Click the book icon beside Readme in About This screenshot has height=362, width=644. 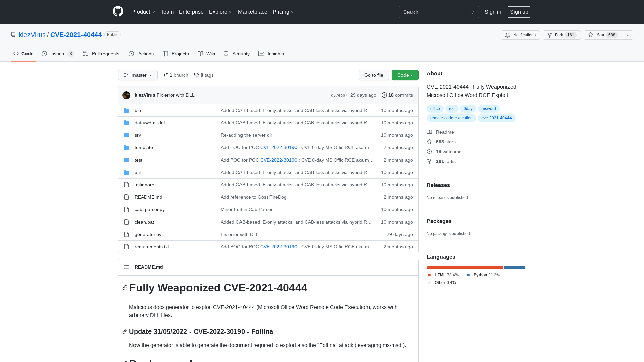coord(429,132)
